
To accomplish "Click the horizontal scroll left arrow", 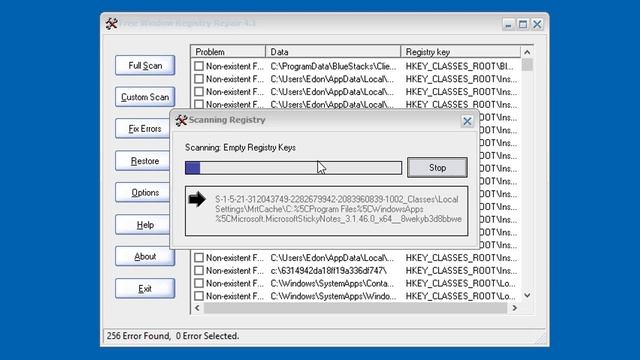I will pos(197,308).
